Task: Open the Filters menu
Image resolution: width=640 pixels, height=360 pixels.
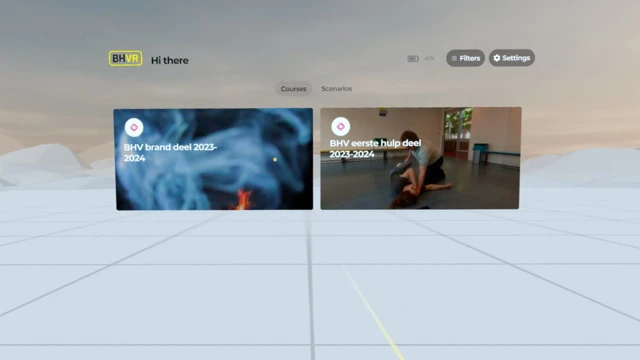Action: (x=465, y=58)
